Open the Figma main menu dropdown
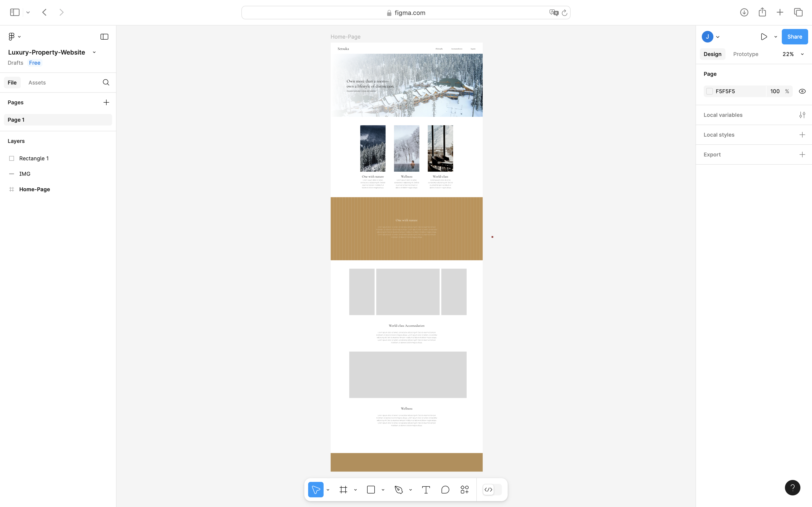 coord(14,36)
